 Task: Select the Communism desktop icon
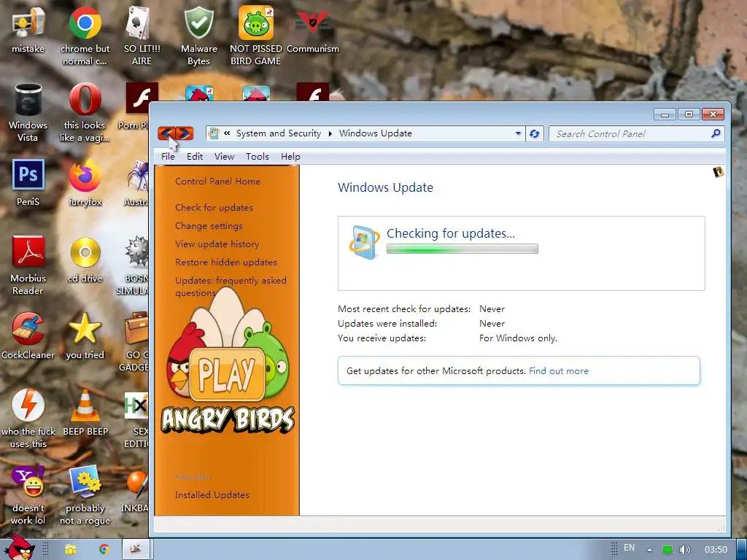coord(312,29)
